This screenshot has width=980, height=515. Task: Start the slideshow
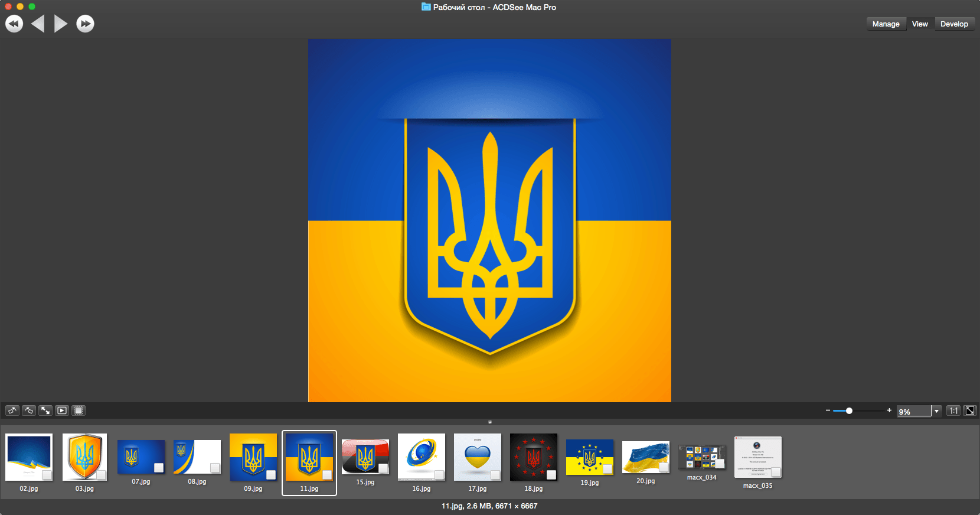tap(62, 410)
